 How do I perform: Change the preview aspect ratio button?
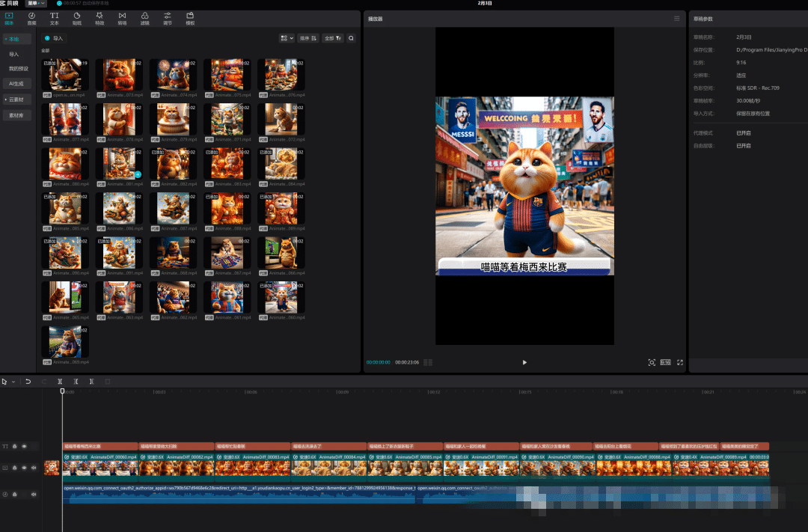tap(666, 362)
